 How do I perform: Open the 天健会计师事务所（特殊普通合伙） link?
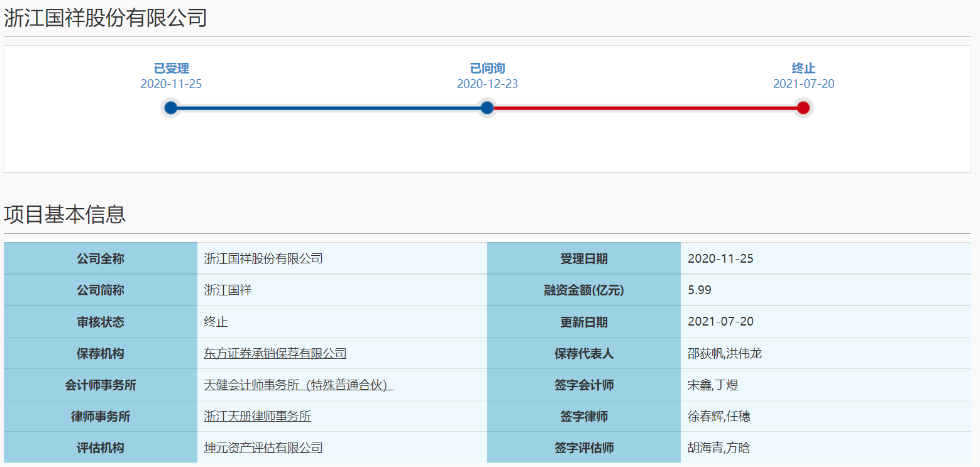pos(299,385)
